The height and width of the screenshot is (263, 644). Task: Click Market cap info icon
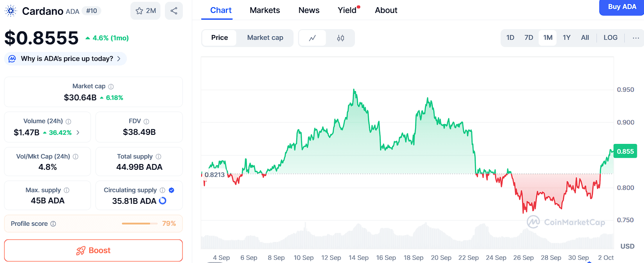click(111, 86)
